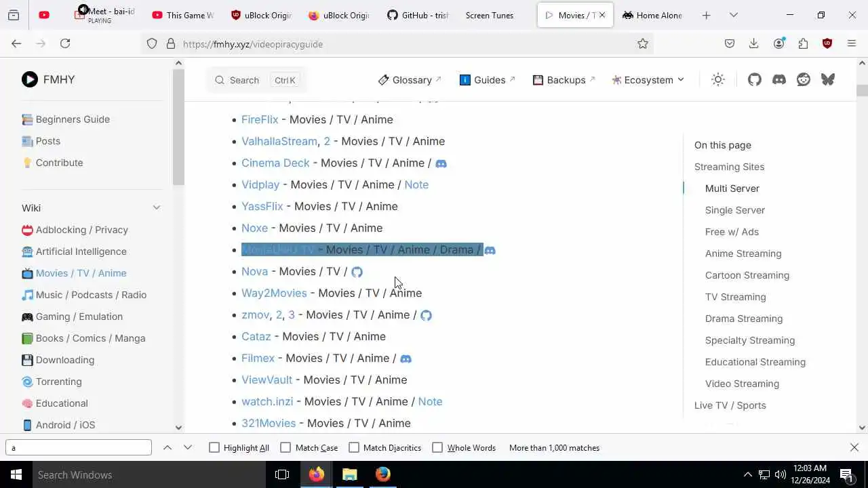Image resolution: width=868 pixels, height=488 pixels.
Task: Jump to Anime Streaming section in outline
Action: [743, 253]
